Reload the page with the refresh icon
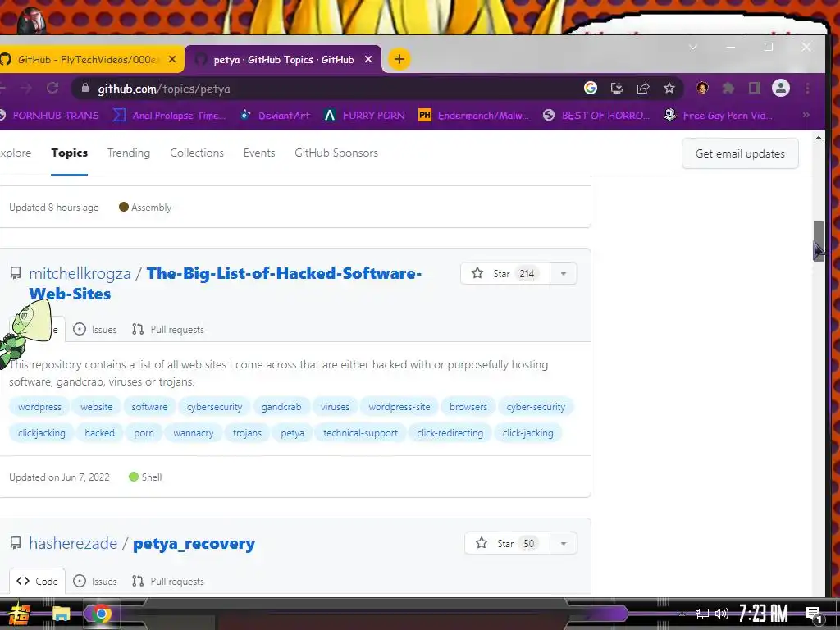Viewport: 840px width, 630px height. coord(52,88)
